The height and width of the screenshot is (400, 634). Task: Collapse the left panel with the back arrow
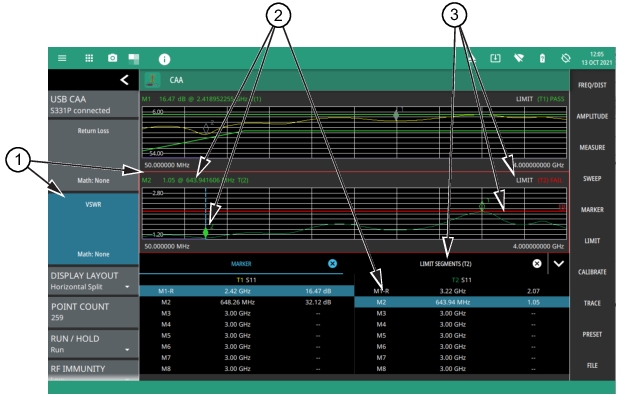coord(124,79)
